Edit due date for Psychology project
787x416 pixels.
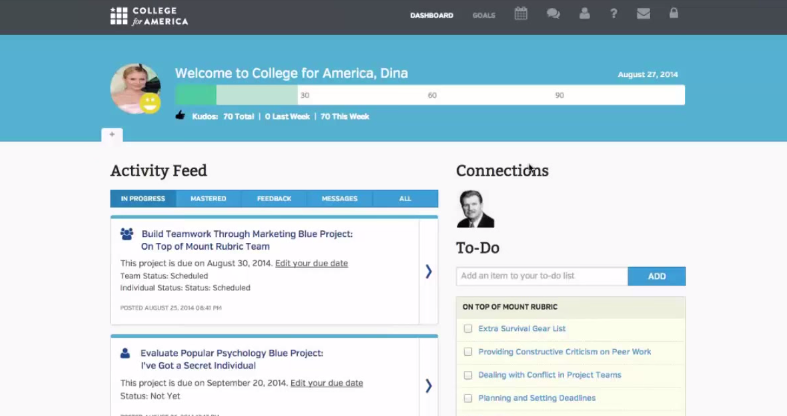click(x=326, y=383)
